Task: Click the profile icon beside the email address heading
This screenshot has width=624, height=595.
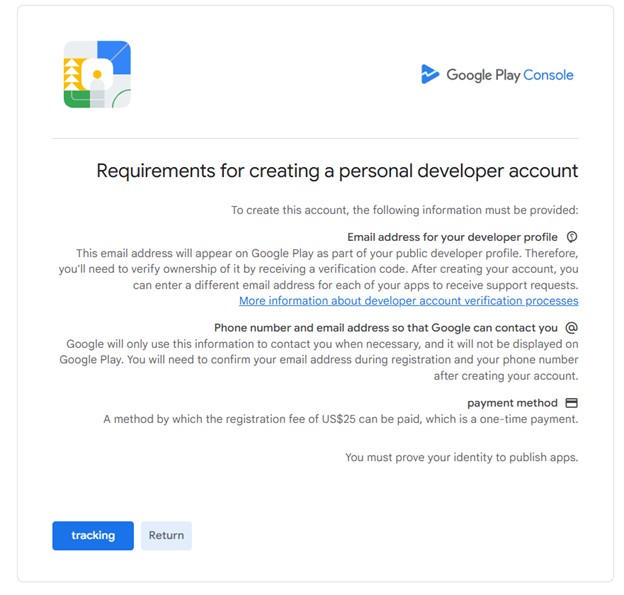Action: 572,237
